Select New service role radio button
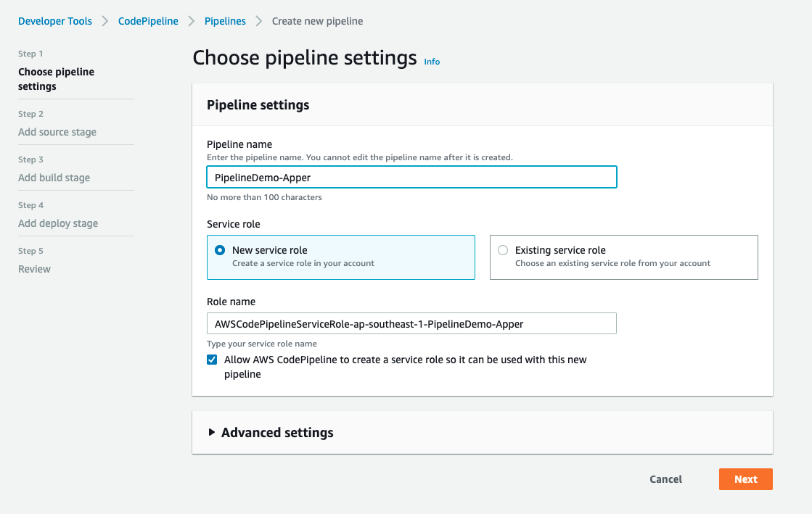This screenshot has width=812, height=514. tap(220, 250)
